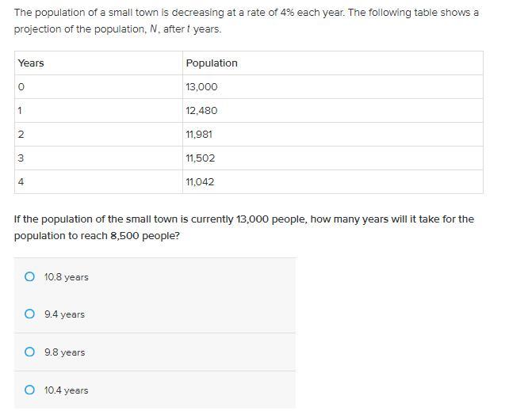This screenshot has width=532, height=411.
Task: Click the year 4 table cell
Action: pyautogui.click(x=98, y=181)
